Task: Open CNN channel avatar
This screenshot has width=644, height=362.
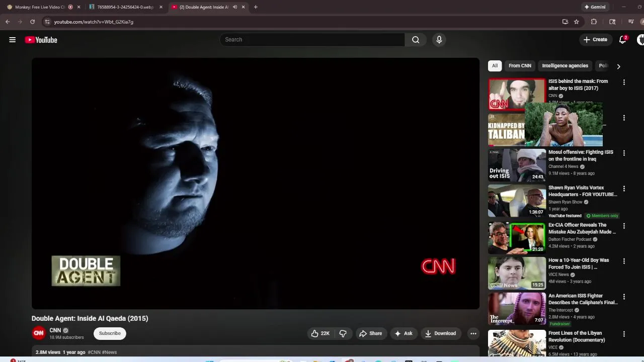Action: [39, 333]
